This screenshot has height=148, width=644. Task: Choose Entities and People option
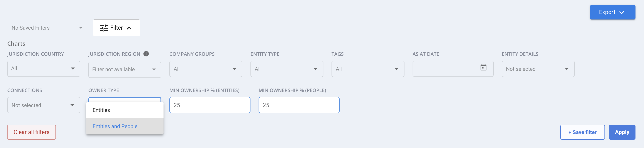pyautogui.click(x=125, y=126)
